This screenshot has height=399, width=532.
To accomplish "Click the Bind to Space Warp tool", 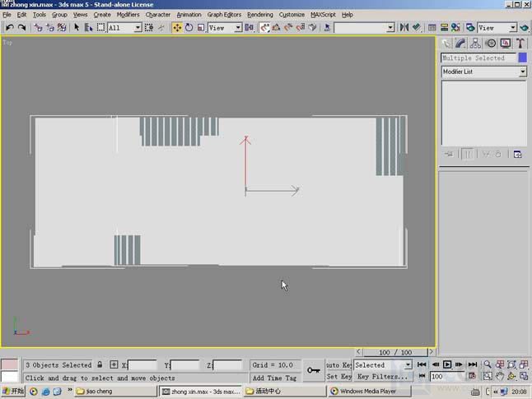I will (62, 27).
